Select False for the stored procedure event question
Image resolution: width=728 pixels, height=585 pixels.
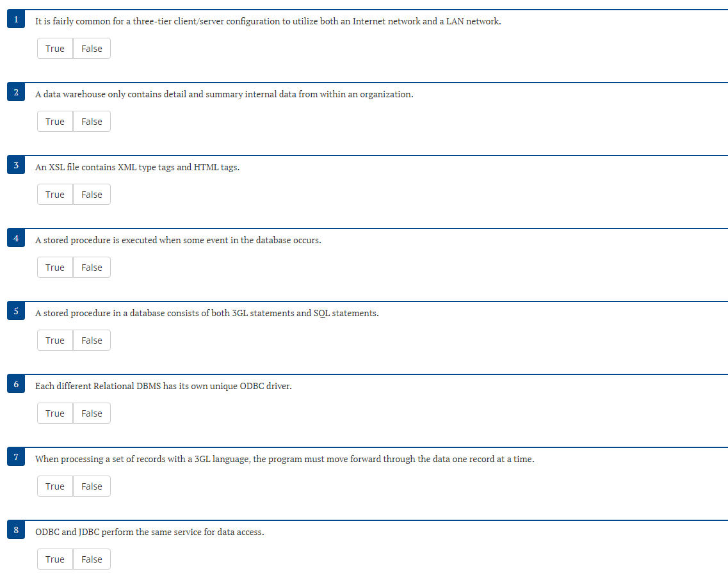tap(92, 267)
